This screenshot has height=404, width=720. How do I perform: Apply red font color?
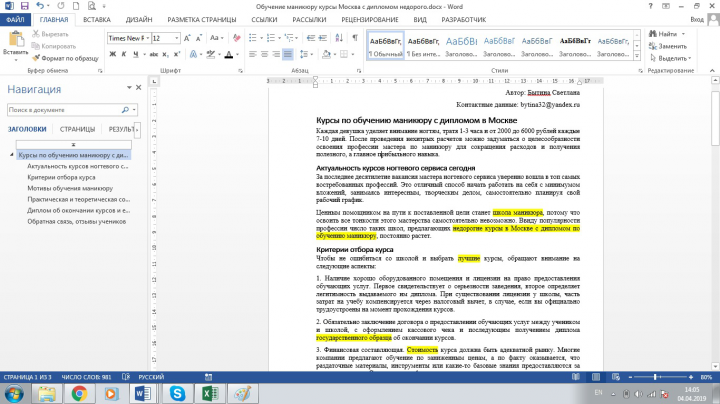(229, 54)
